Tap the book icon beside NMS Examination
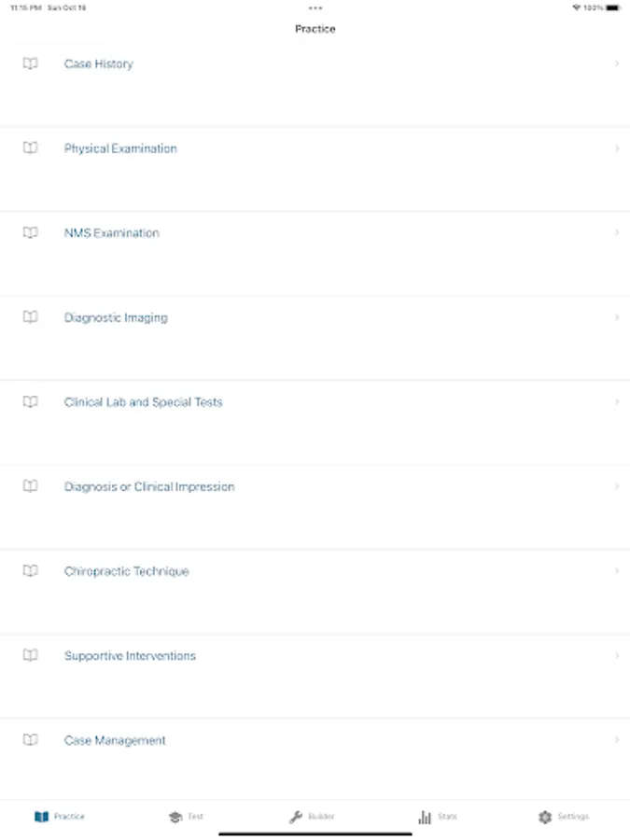The image size is (630, 840). pyautogui.click(x=31, y=233)
